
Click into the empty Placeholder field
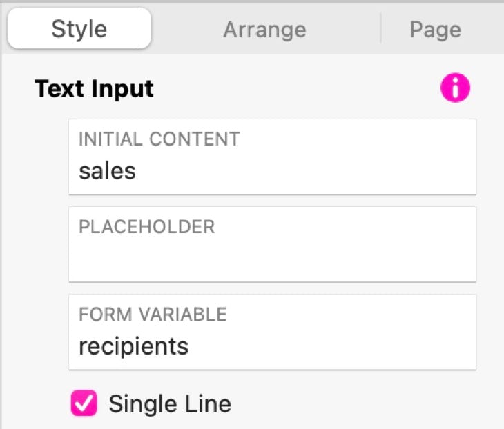click(272, 244)
